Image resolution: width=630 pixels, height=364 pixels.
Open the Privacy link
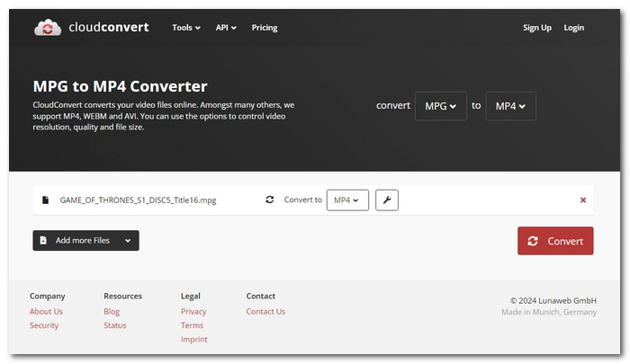(x=193, y=312)
